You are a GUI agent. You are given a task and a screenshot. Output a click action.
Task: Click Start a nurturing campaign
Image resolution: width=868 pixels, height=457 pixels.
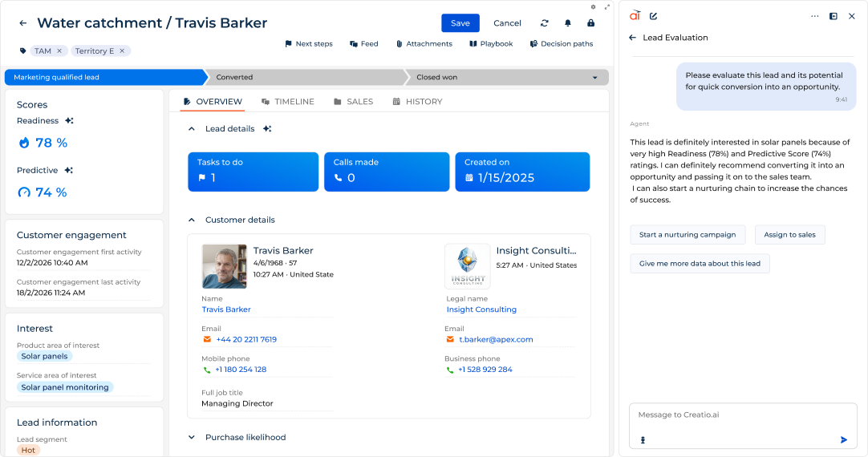pos(688,235)
